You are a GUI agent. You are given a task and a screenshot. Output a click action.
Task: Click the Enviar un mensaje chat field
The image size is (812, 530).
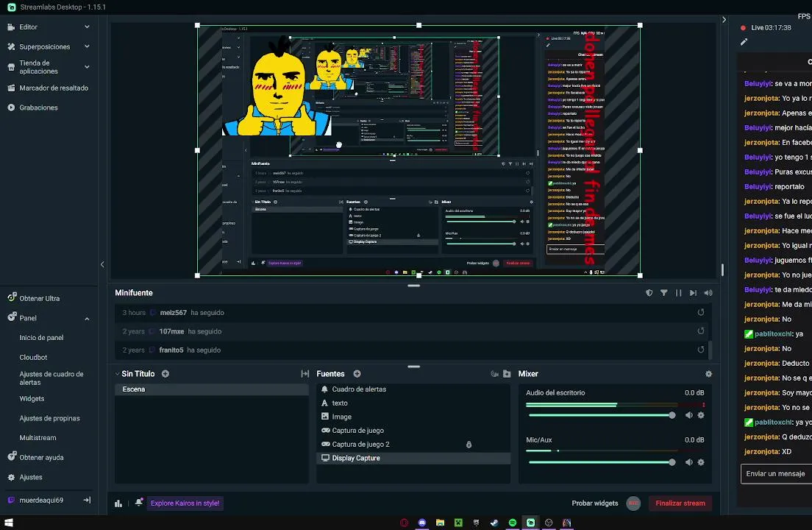tap(776, 474)
